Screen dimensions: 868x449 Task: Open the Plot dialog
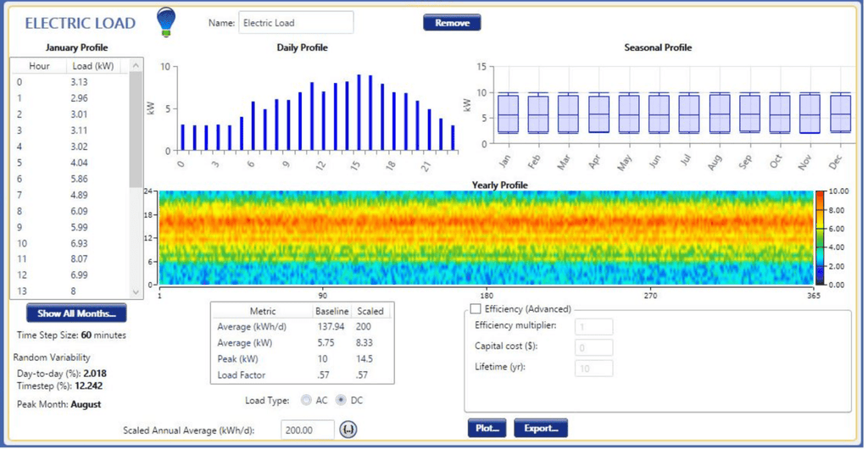tap(486, 429)
